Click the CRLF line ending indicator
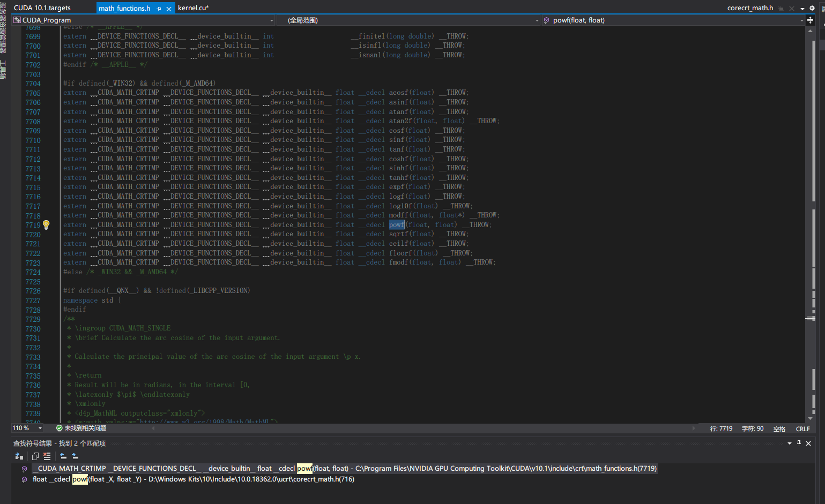The width and height of the screenshot is (825, 504). (802, 429)
